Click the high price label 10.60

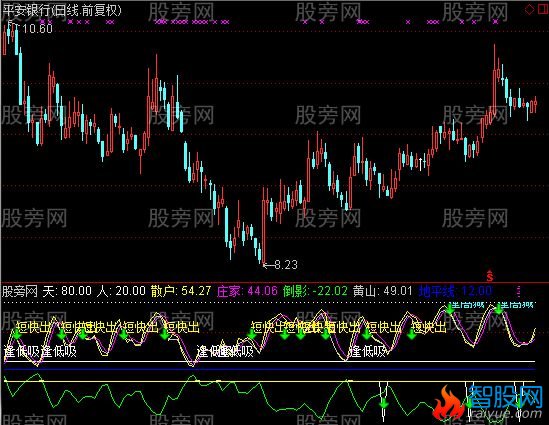click(37, 29)
